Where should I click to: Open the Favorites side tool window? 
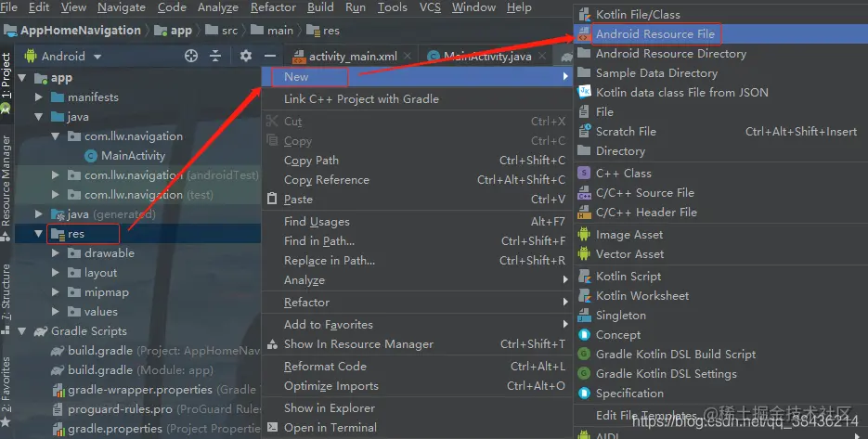tap(6, 391)
